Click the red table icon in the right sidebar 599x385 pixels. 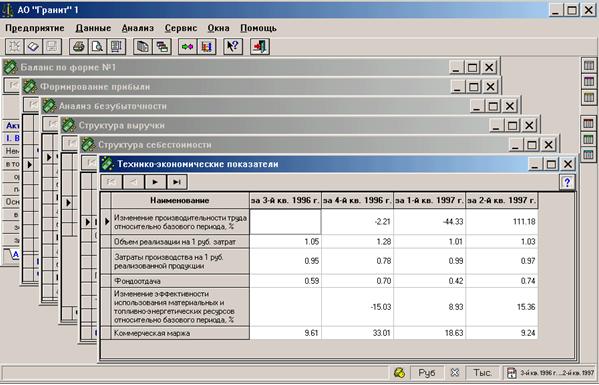click(x=589, y=123)
